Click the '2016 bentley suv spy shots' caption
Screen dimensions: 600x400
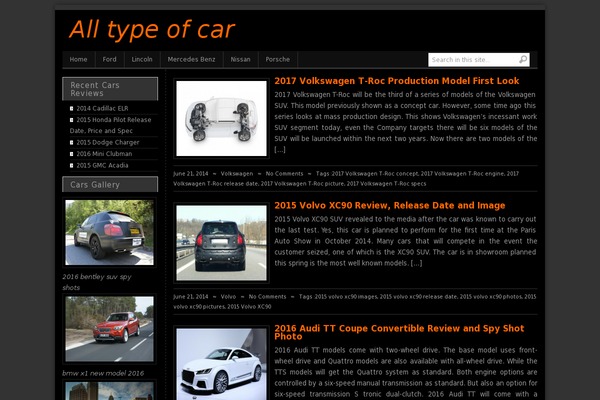97,282
